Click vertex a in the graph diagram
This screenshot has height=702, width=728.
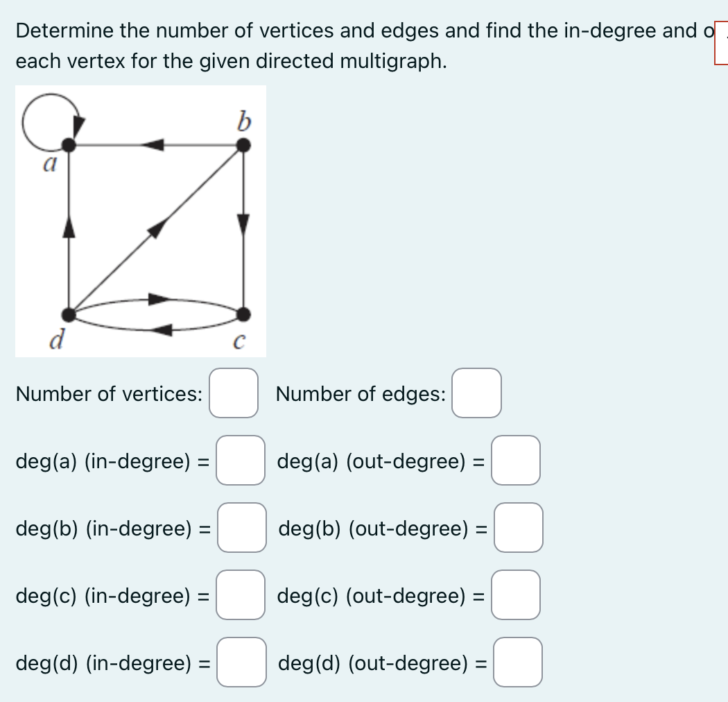[x=68, y=144]
